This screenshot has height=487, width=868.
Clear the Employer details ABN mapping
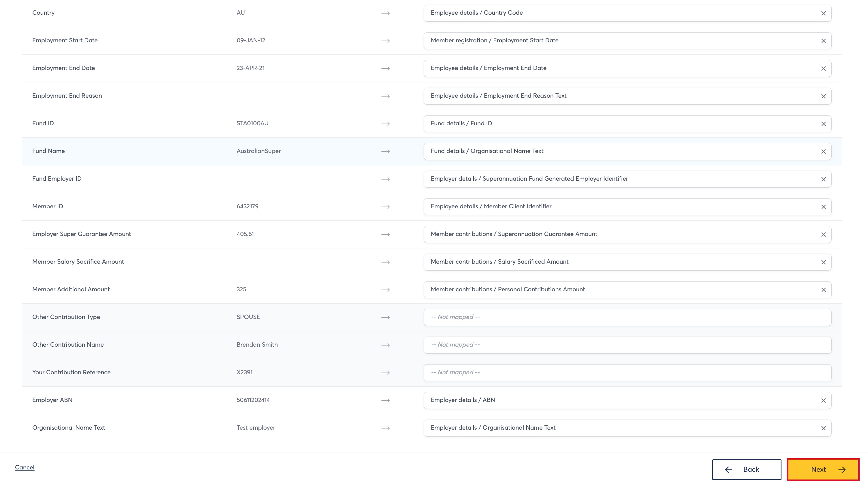point(823,401)
